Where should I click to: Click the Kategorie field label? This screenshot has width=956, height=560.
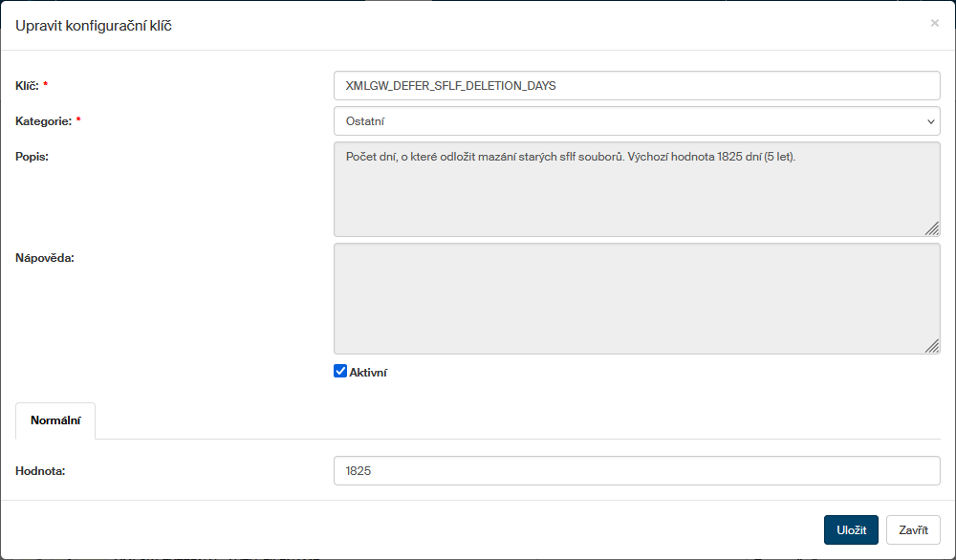coord(43,121)
